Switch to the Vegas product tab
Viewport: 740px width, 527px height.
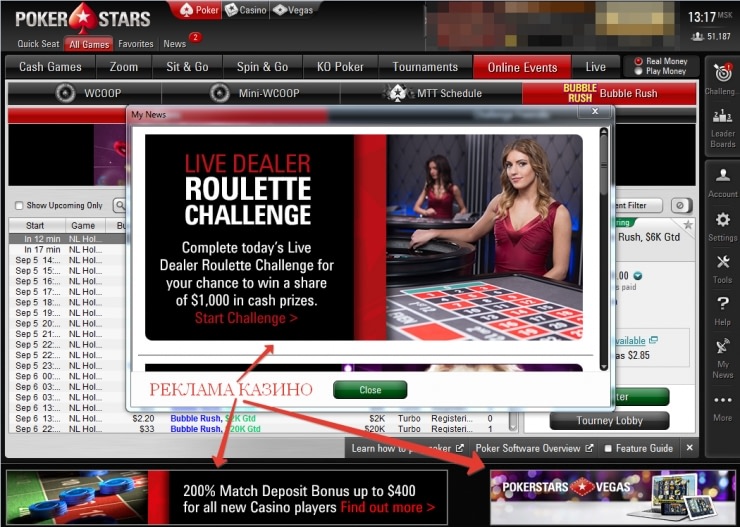294,10
